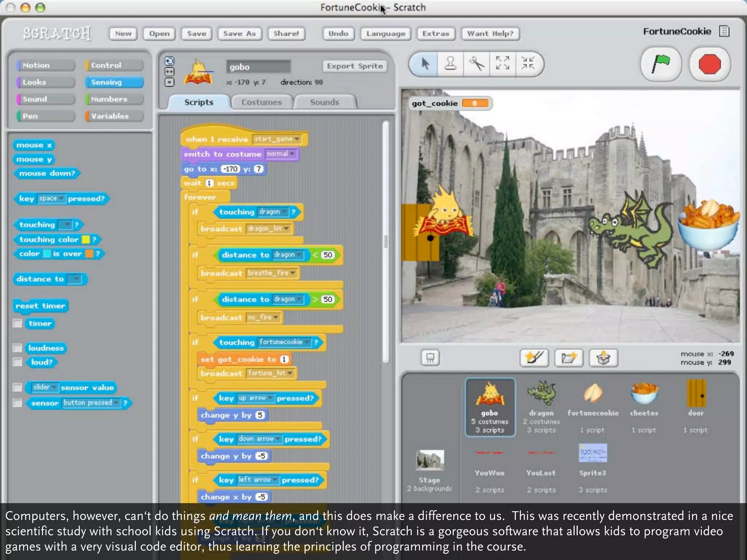Select the grow sprite tool

click(x=502, y=63)
